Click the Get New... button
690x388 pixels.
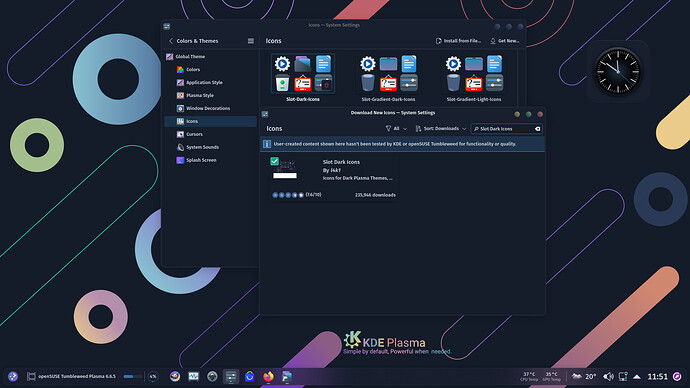pos(505,41)
